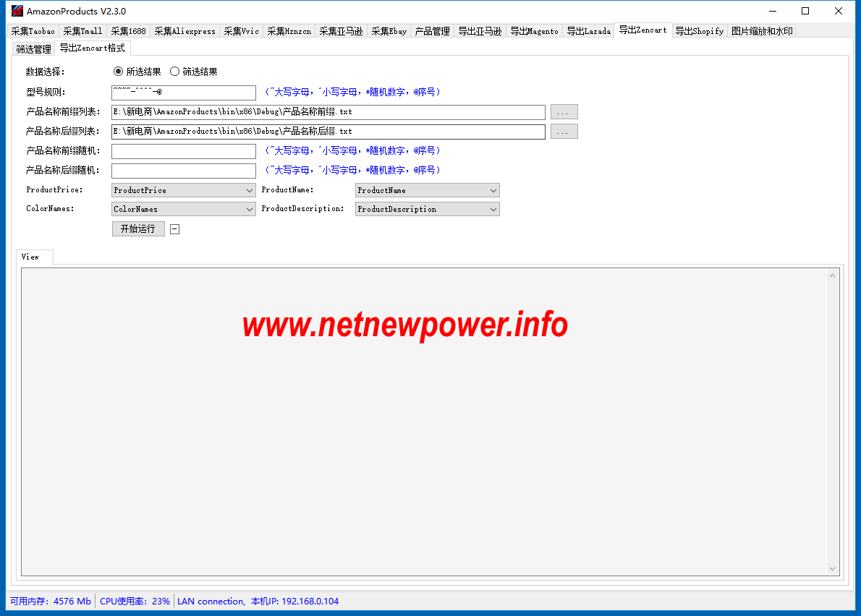Open the 产品管理 tab
The image size is (861, 616).
pyautogui.click(x=432, y=31)
